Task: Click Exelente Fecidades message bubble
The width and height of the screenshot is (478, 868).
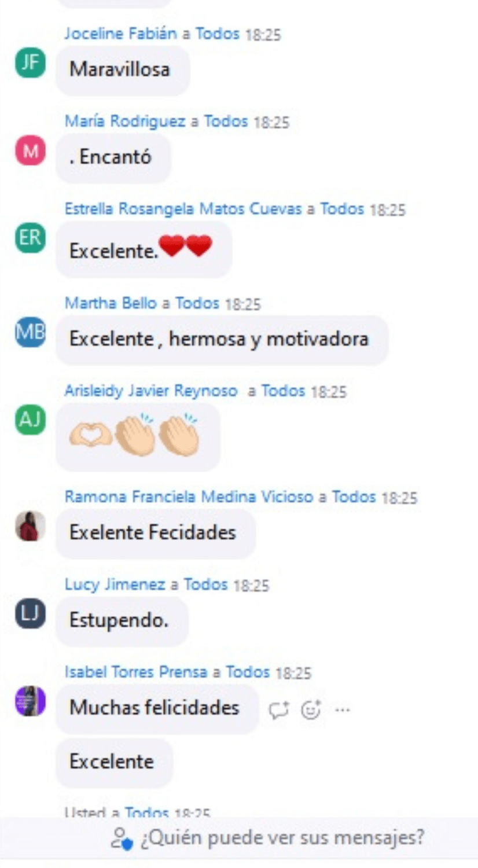Action: pyautogui.click(x=156, y=533)
